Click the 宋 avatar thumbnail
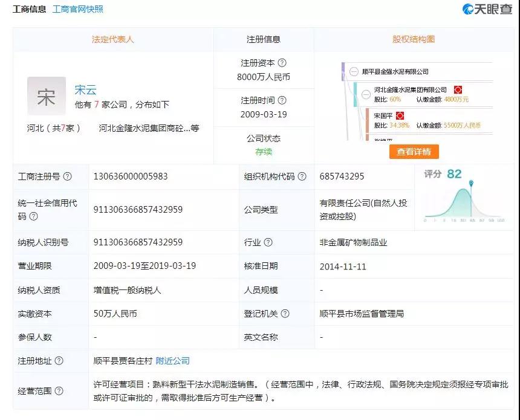 coord(47,96)
